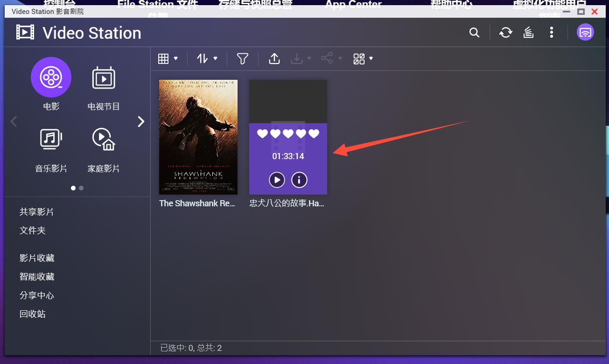Open the filter funnel tool

coord(242,59)
